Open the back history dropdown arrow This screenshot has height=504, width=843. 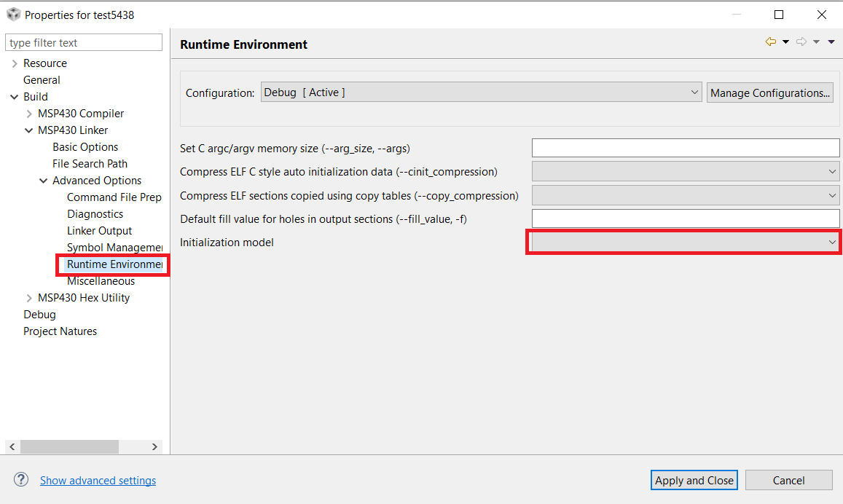point(785,42)
